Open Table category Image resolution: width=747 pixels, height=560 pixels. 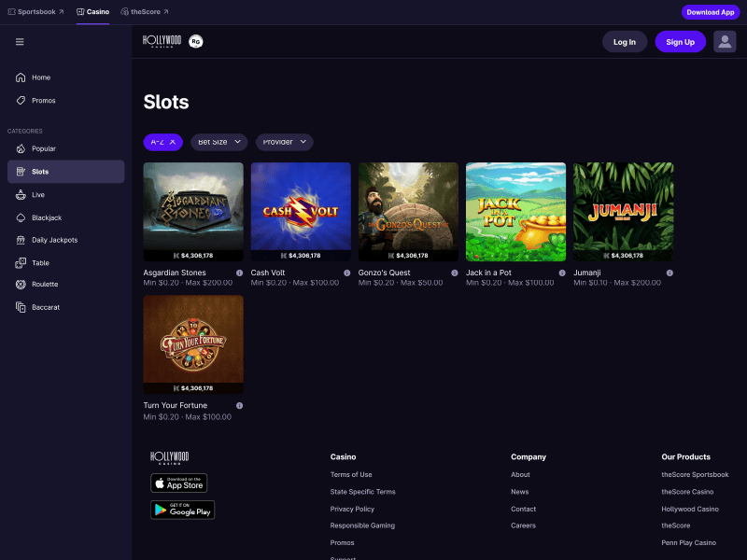pyautogui.click(x=65, y=263)
